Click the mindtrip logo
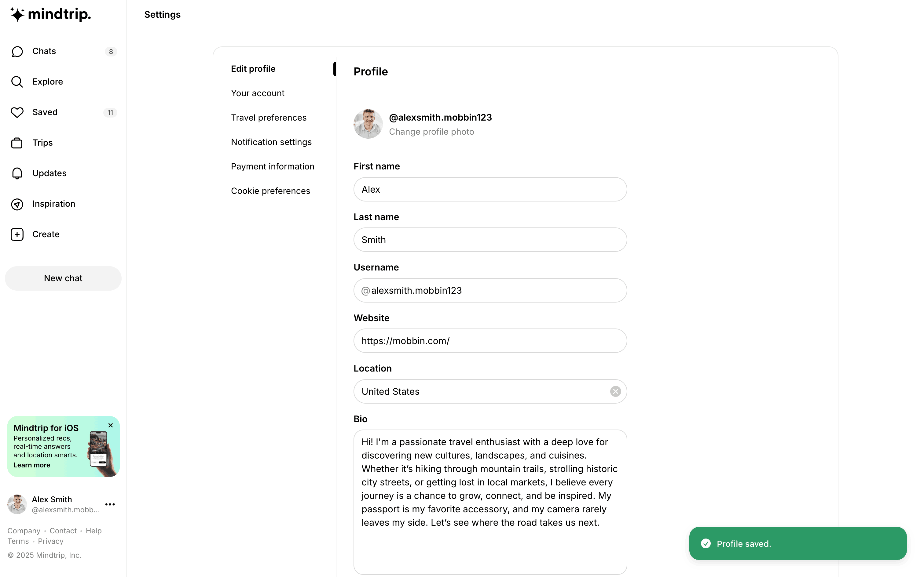The height and width of the screenshot is (577, 924). coord(50,15)
